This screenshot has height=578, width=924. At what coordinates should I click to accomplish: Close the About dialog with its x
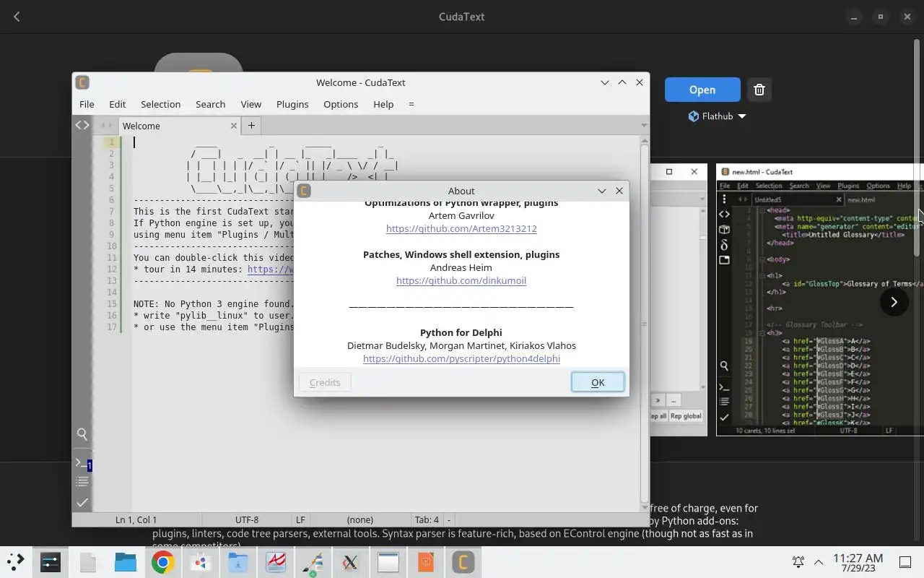coord(619,191)
